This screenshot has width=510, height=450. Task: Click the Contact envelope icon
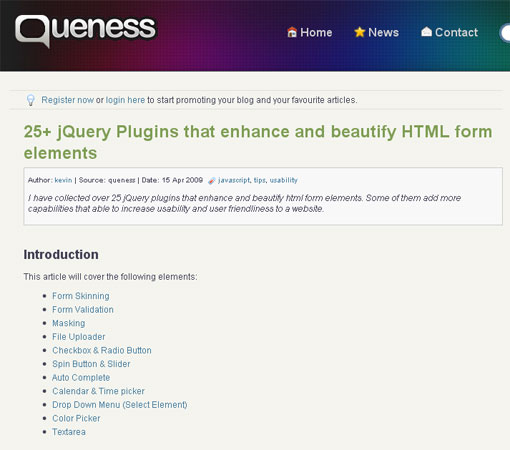[x=426, y=32]
